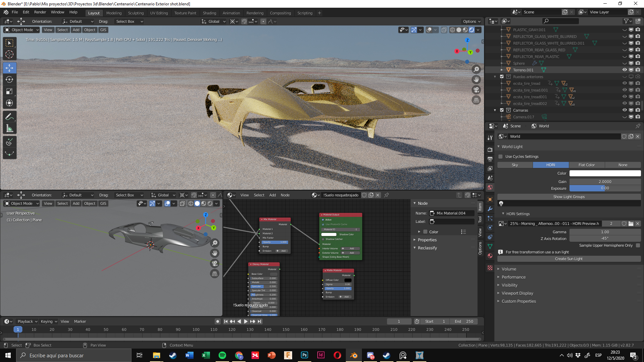Select the Measure tool

tap(9, 128)
